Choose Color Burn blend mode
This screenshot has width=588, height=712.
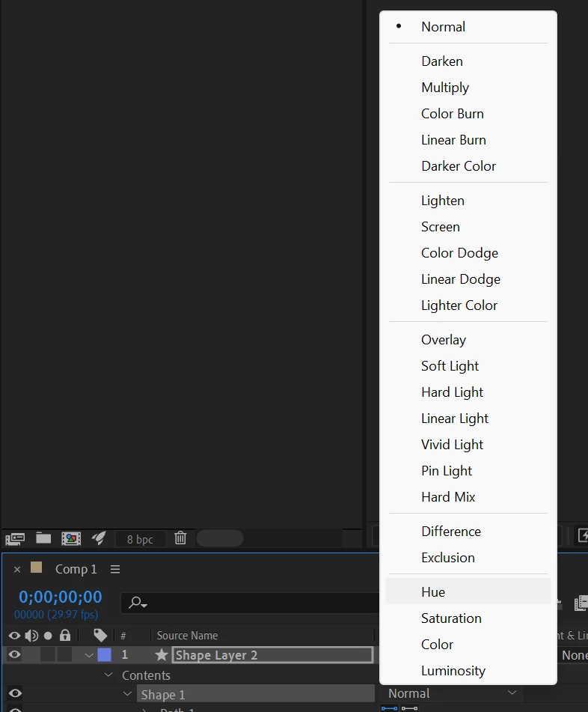point(468,114)
